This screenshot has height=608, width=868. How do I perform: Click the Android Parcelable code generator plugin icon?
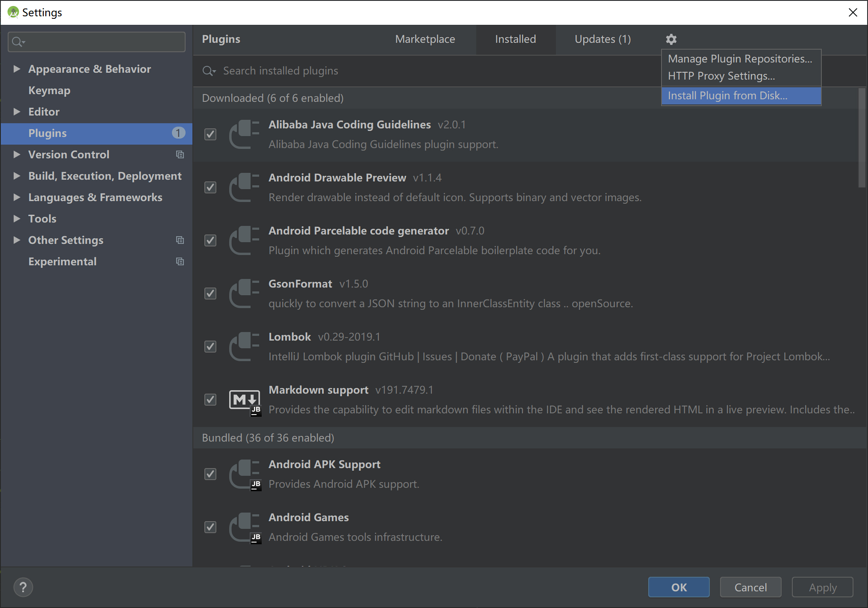click(245, 240)
